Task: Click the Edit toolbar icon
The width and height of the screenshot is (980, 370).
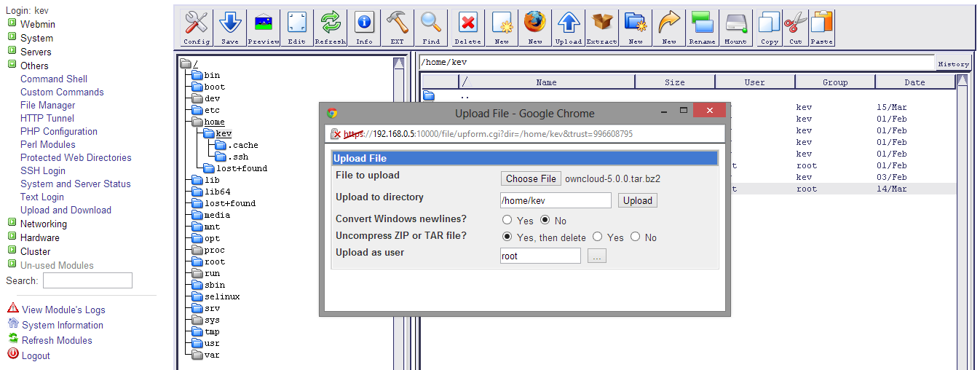Action: (x=297, y=28)
